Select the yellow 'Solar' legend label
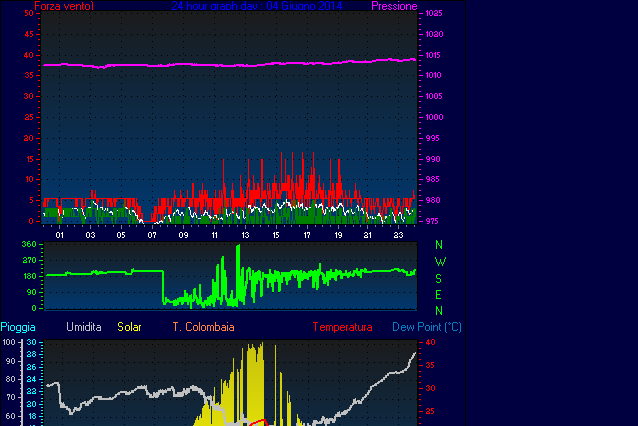Viewport: 638px width, 426px height. (x=129, y=327)
